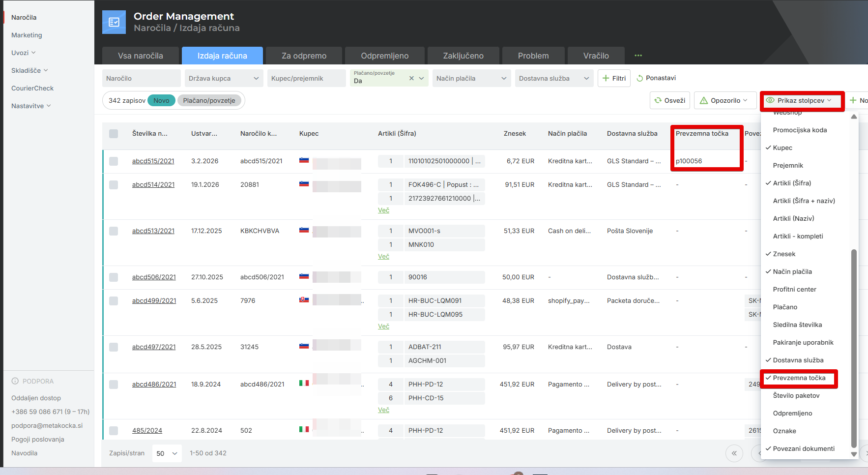The image size is (868, 475).
Task: Open order link abcd513/2021
Action: pos(153,231)
